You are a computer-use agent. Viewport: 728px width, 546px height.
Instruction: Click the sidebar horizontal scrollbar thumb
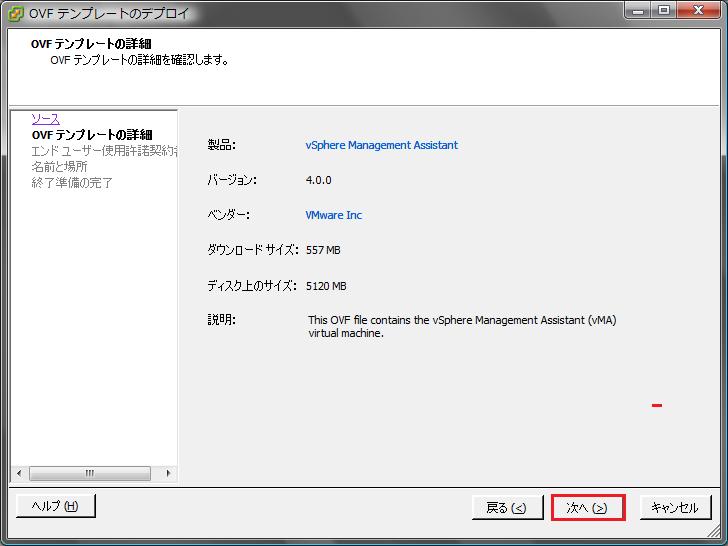tap(90, 473)
